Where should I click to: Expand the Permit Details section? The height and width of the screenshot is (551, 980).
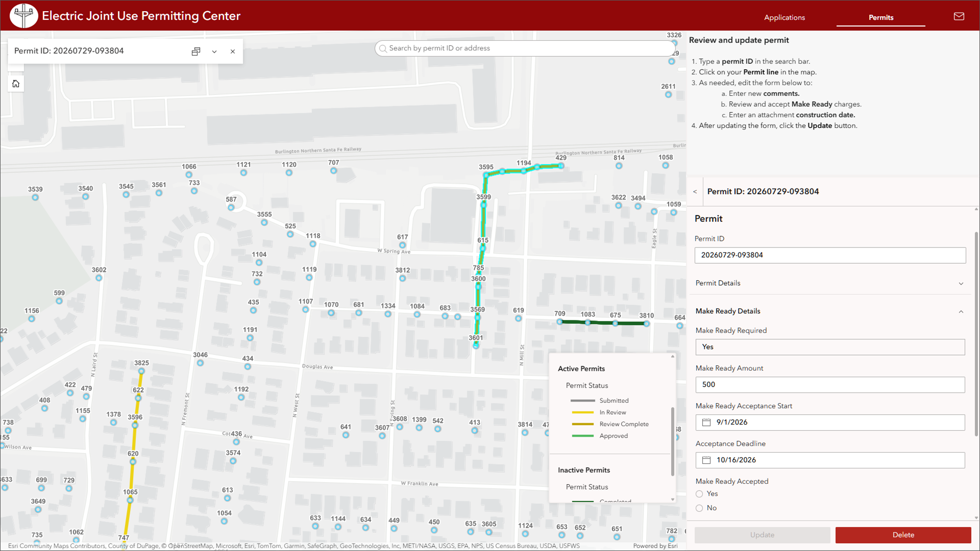pyautogui.click(x=830, y=283)
